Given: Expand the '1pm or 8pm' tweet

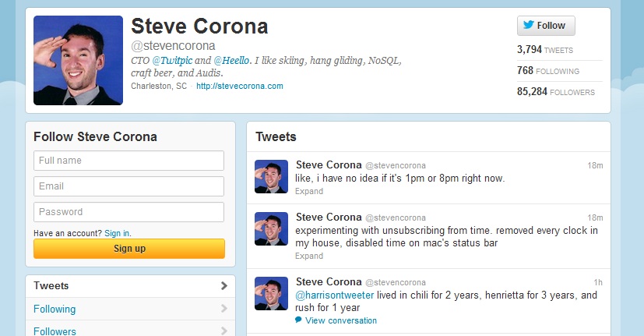Looking at the screenshot, I should click(309, 191).
